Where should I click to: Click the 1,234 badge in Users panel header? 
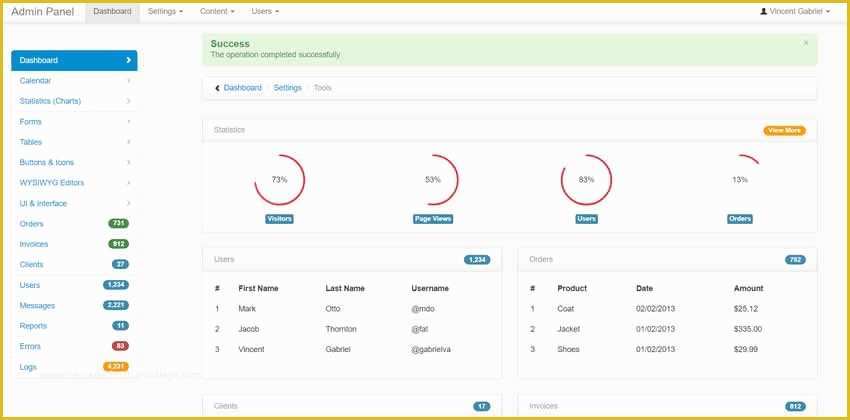pyautogui.click(x=477, y=260)
